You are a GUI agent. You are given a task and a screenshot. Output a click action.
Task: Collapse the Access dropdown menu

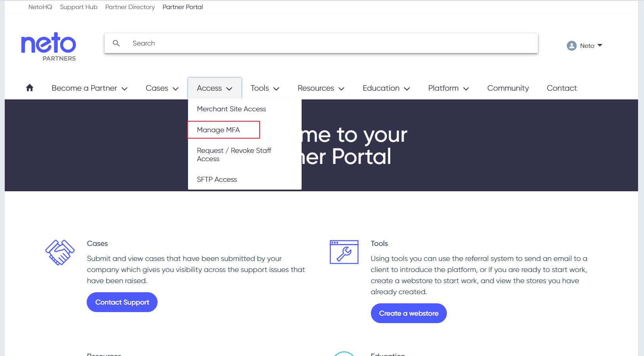pyautogui.click(x=215, y=88)
